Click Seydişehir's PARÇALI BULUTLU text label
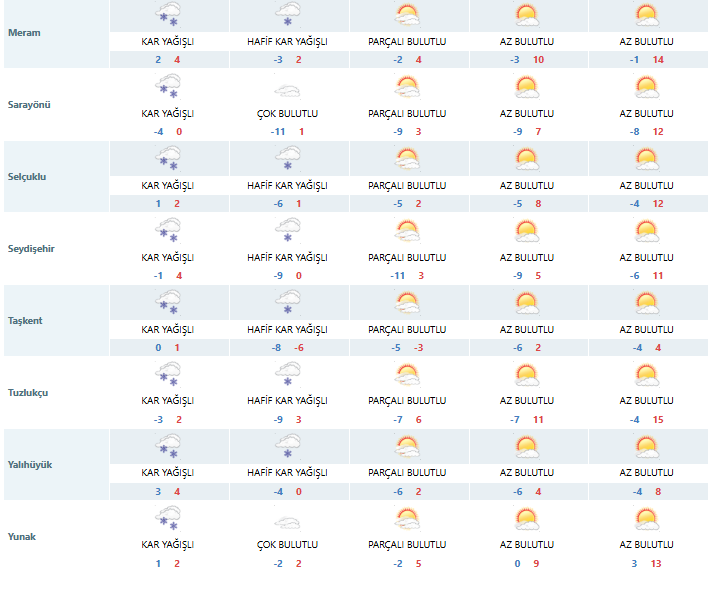The height and width of the screenshot is (596, 714). (407, 257)
